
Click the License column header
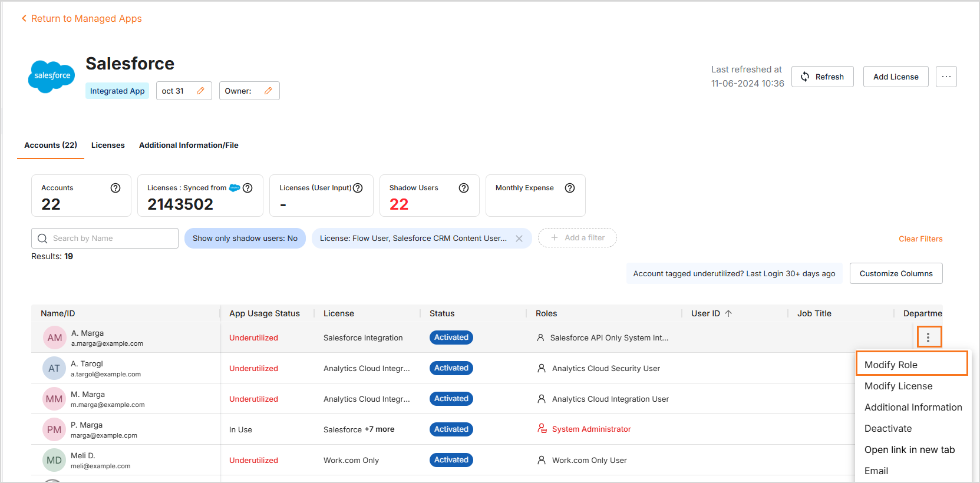pos(339,313)
